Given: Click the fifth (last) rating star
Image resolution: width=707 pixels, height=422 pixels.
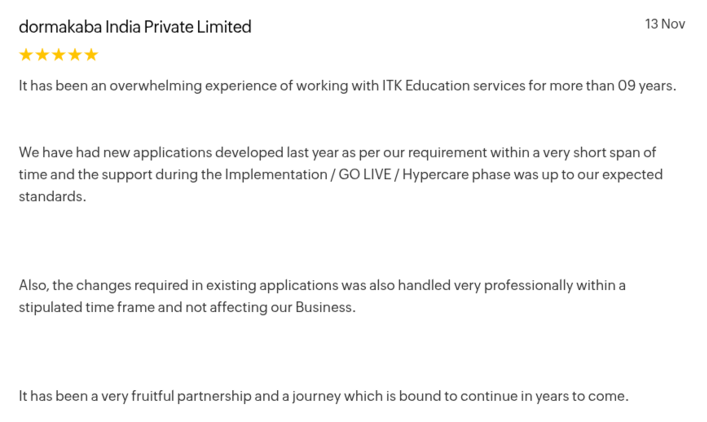Looking at the screenshot, I should pyautogui.click(x=91, y=55).
